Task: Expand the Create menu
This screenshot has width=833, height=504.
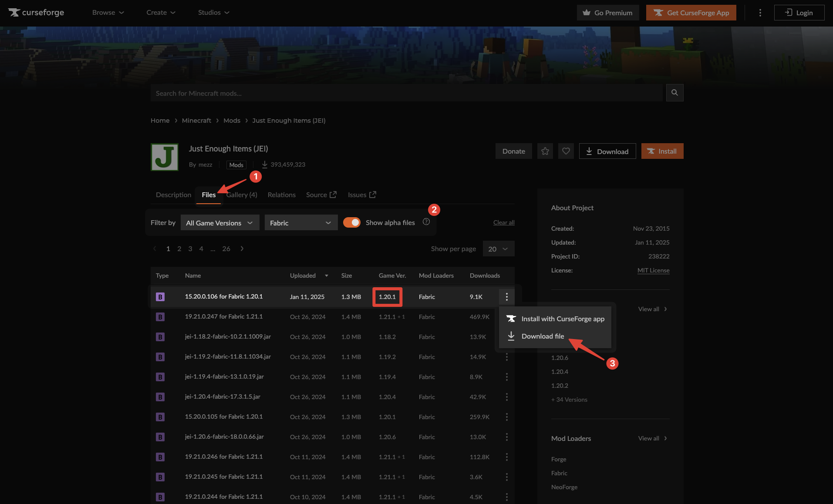Action: (x=161, y=13)
